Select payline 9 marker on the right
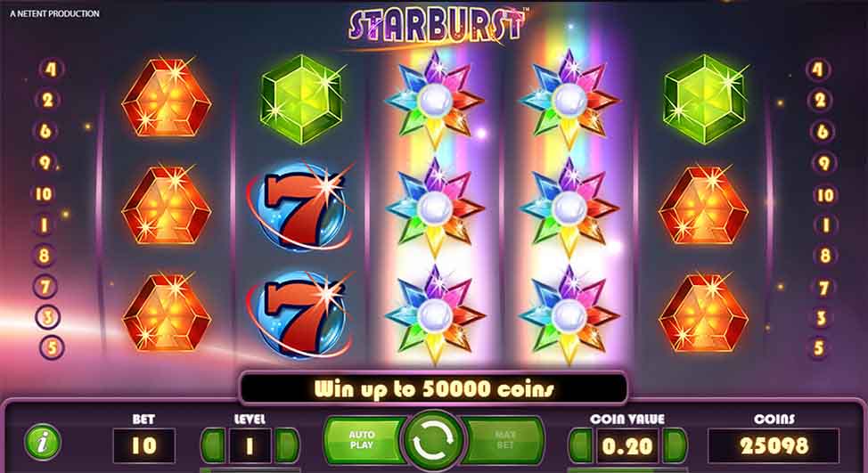This screenshot has width=868, height=473. tap(823, 163)
